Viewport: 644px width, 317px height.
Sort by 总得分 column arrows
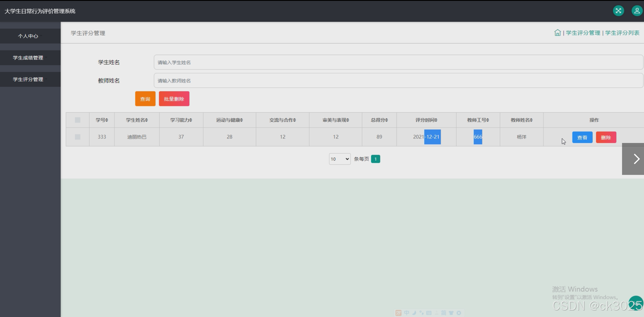(386, 120)
